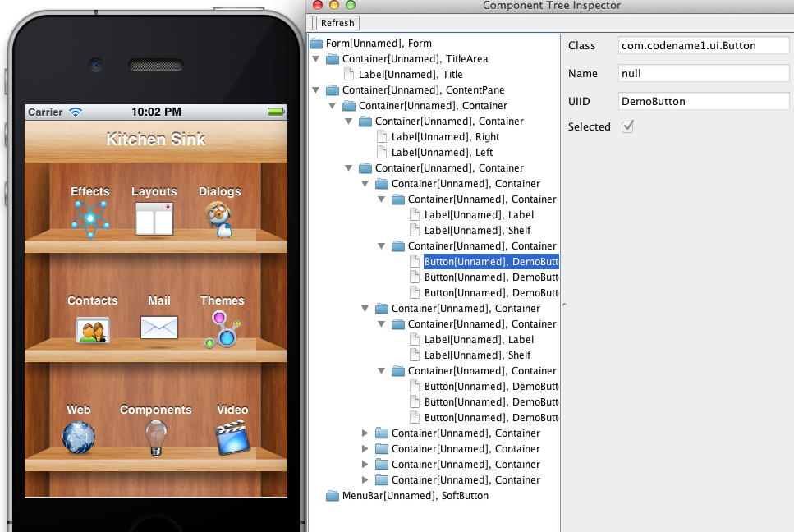This screenshot has height=532, width=794.
Task: Select the highlighted DemoButton tree item
Action: (490, 262)
